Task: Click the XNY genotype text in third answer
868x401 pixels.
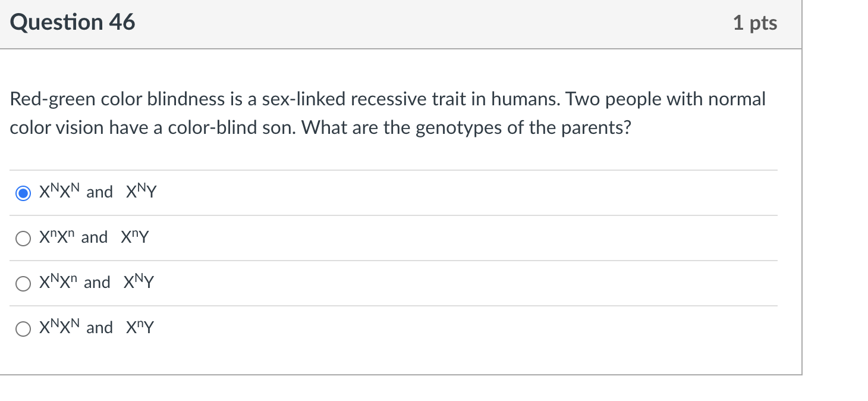Action: 139,282
